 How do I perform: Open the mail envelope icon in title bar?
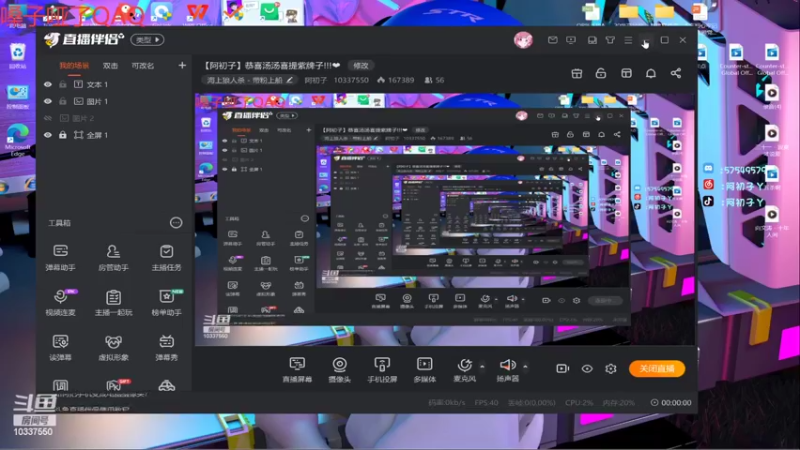[x=553, y=40]
